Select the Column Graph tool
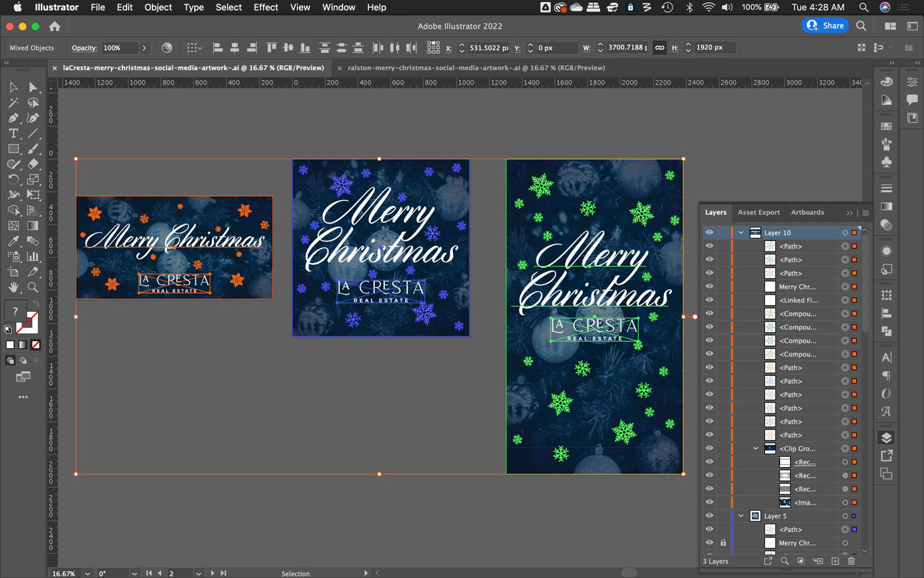This screenshot has width=924, height=578. tap(33, 256)
